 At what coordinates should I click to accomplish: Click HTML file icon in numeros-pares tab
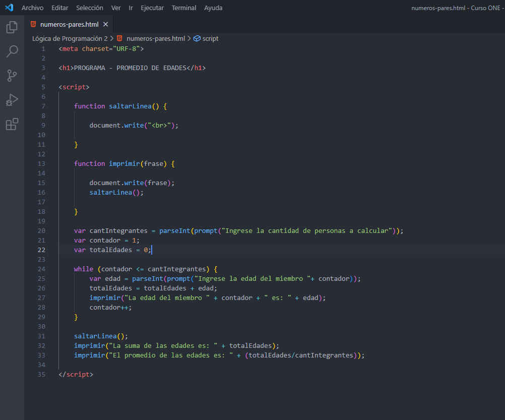[33, 24]
